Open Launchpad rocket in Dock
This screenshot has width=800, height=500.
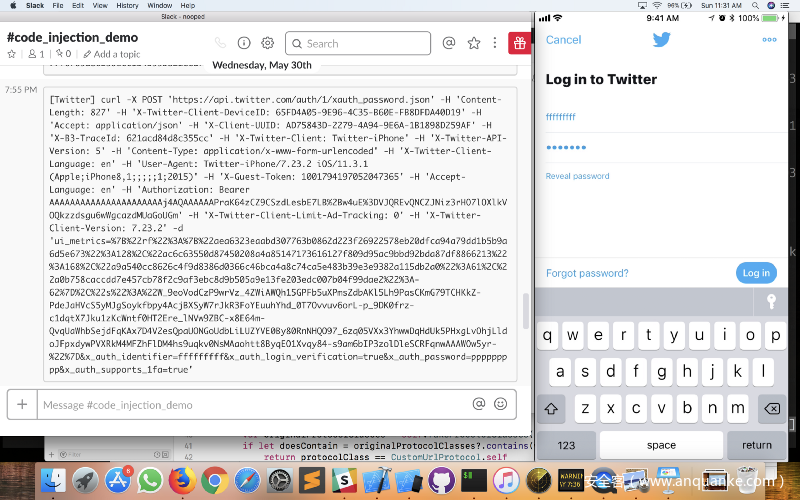point(86,481)
